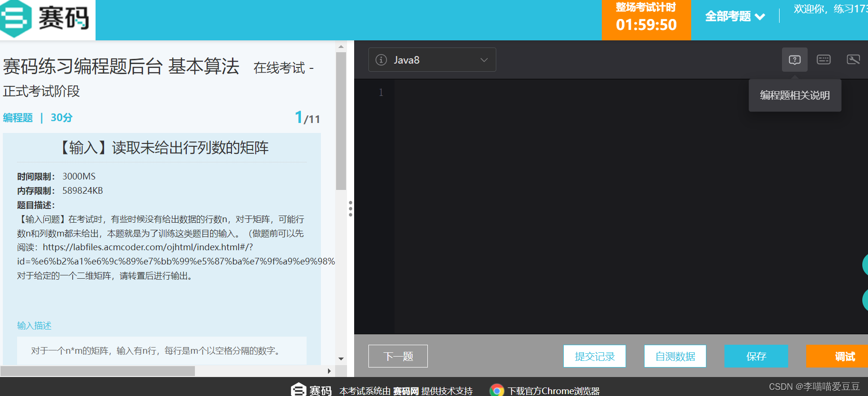Save code with the 保存 button

[x=756, y=356]
